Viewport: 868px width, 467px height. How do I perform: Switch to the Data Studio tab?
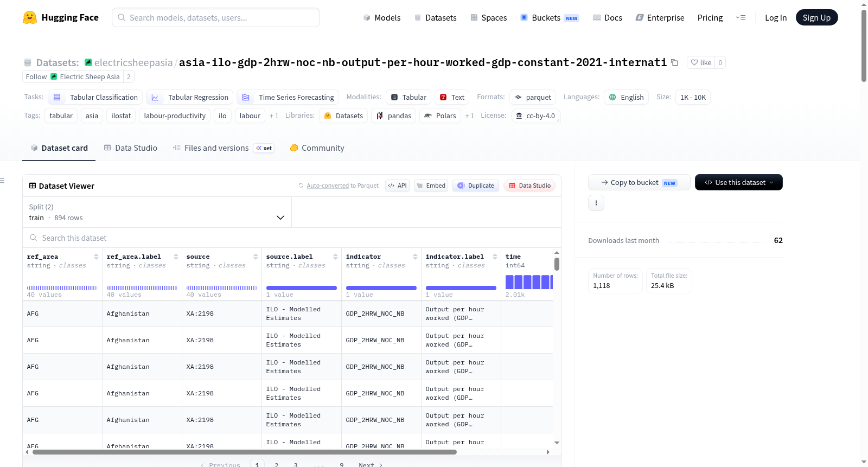click(131, 148)
